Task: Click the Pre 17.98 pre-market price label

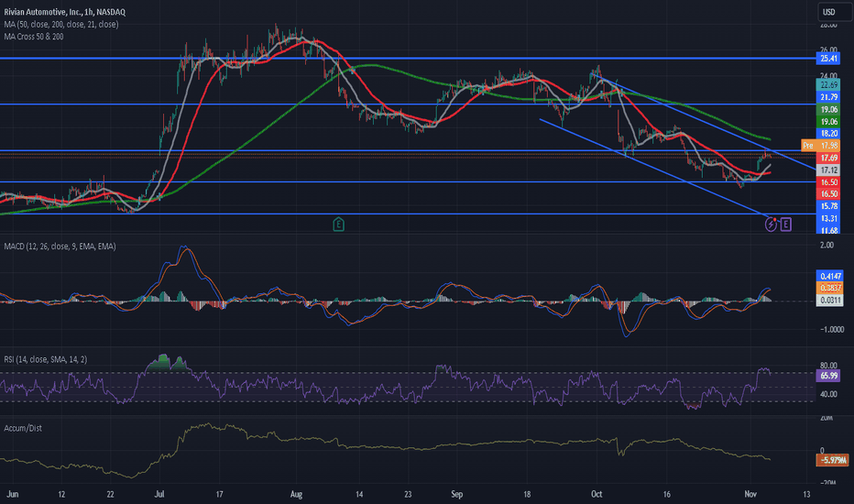Action: click(821, 146)
